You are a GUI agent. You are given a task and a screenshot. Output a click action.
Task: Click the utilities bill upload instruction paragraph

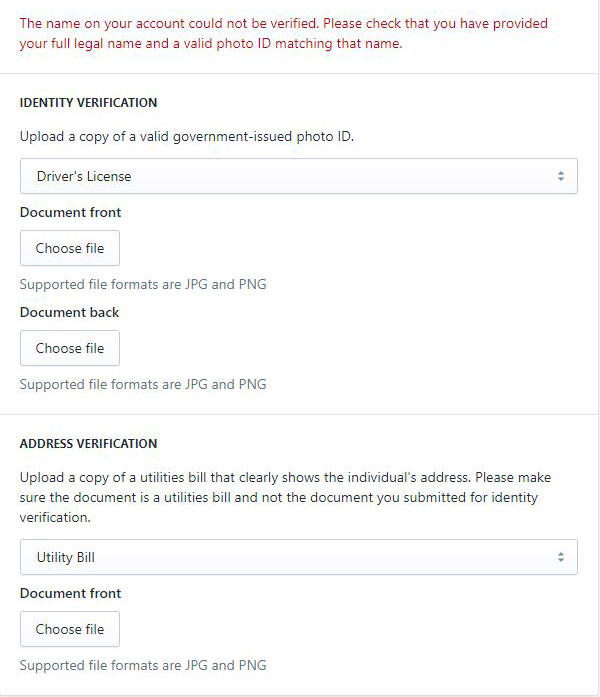[285, 497]
